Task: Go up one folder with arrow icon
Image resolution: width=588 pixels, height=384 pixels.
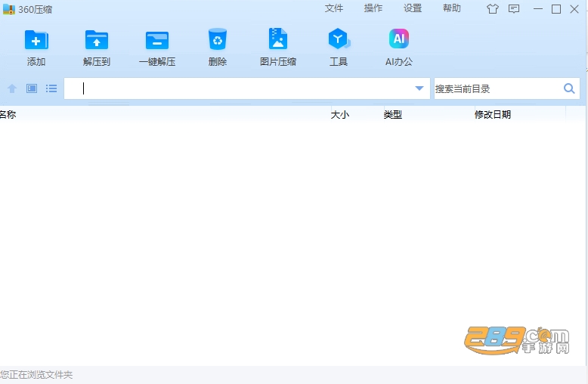Action: pyautogui.click(x=12, y=88)
